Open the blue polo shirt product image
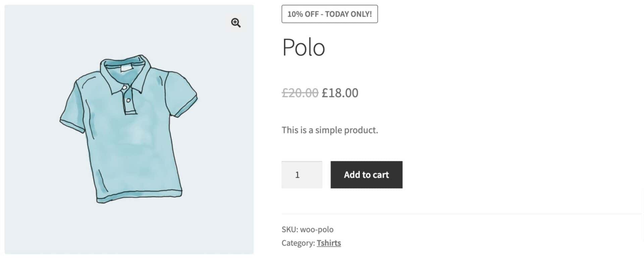The width and height of the screenshot is (644, 258). click(129, 129)
